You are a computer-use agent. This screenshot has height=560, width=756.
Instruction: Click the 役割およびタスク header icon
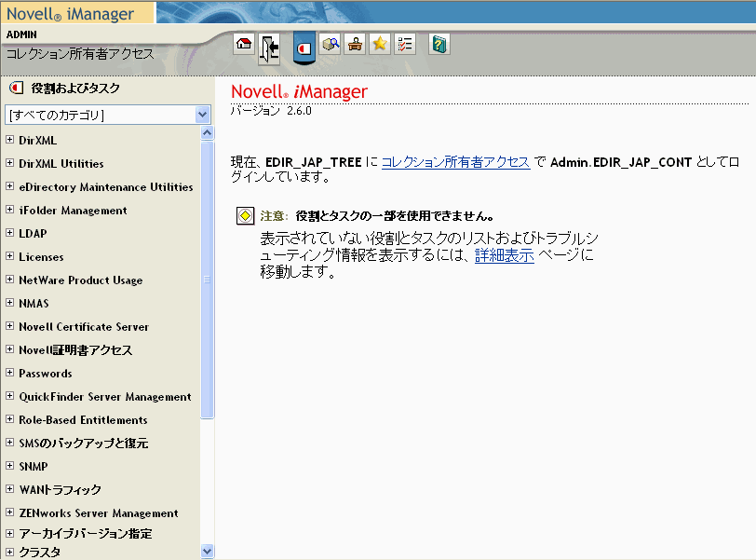[17, 88]
